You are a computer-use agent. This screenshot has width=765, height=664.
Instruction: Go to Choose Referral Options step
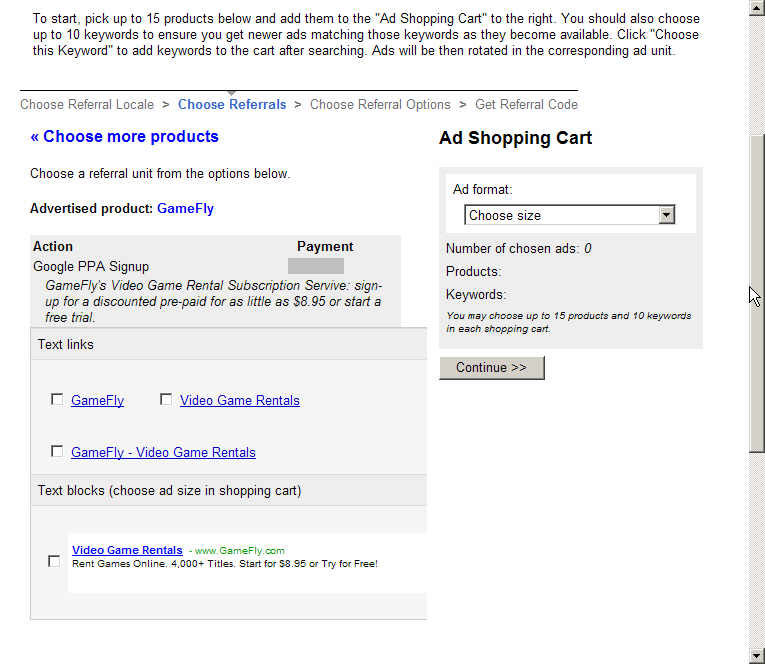click(380, 104)
